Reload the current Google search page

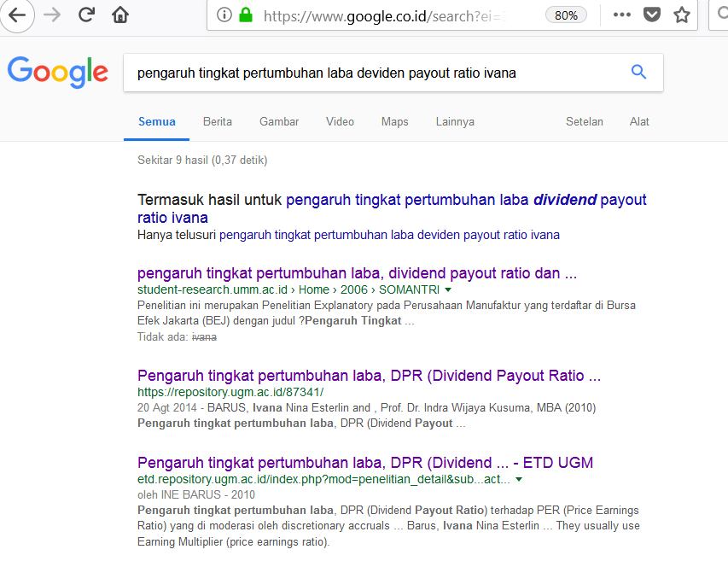[86, 15]
